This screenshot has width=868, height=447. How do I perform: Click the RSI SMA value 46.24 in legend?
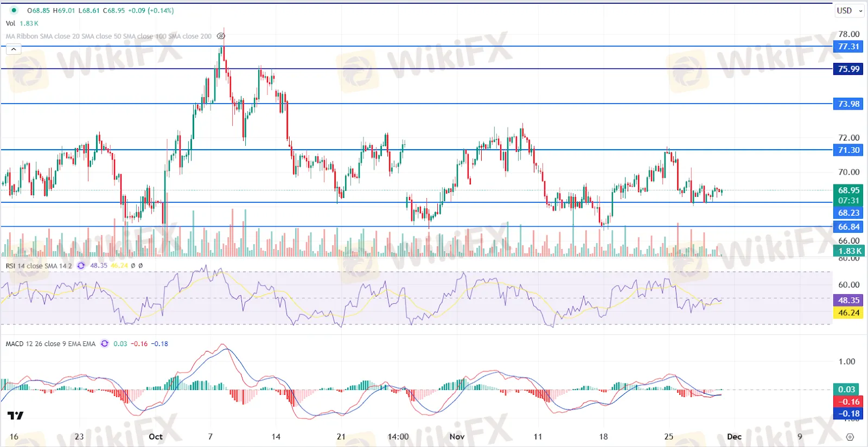coord(119,266)
